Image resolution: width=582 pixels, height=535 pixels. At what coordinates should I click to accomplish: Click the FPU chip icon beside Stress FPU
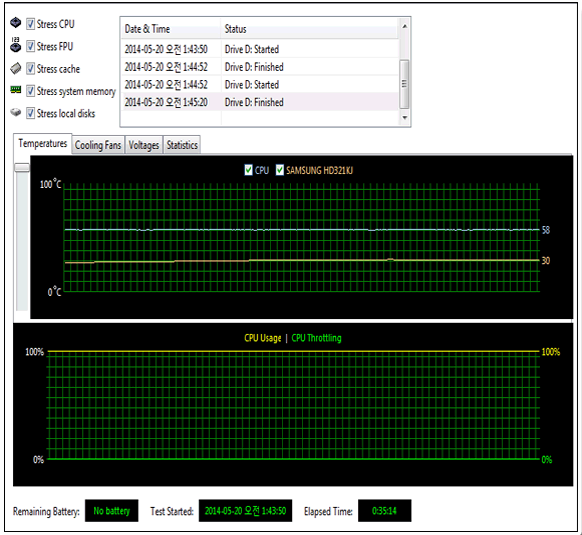click(16, 45)
